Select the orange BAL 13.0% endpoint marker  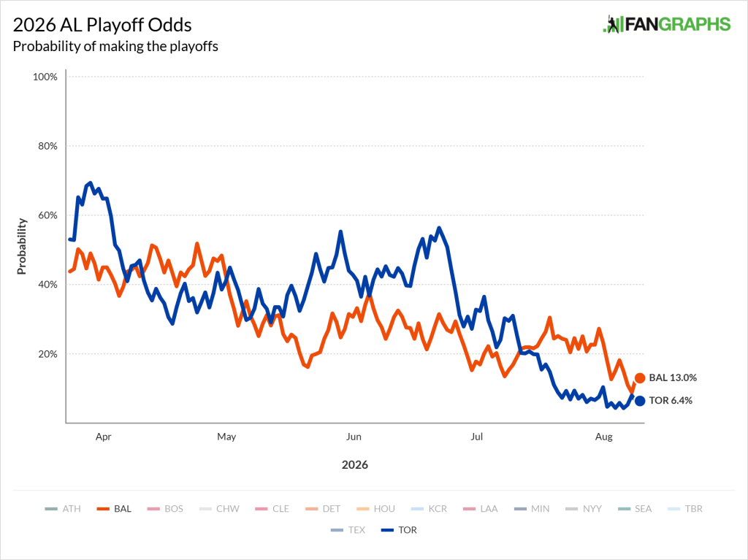[640, 377]
